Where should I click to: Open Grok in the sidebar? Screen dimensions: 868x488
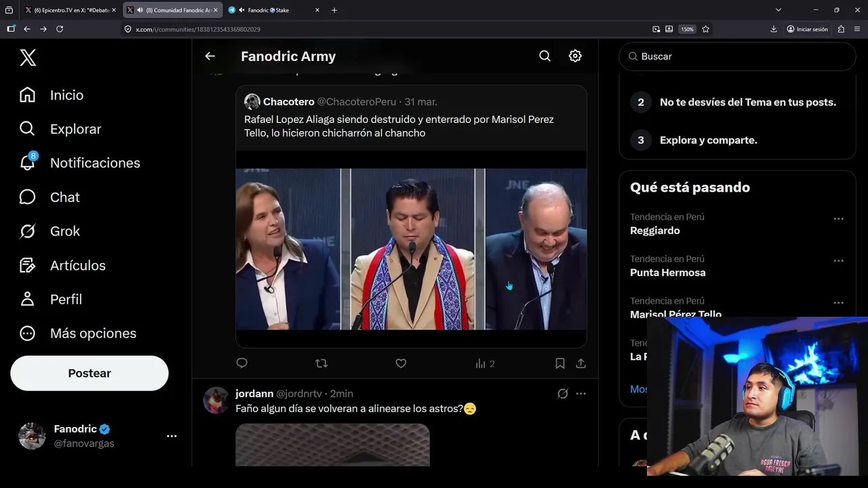click(x=50, y=231)
